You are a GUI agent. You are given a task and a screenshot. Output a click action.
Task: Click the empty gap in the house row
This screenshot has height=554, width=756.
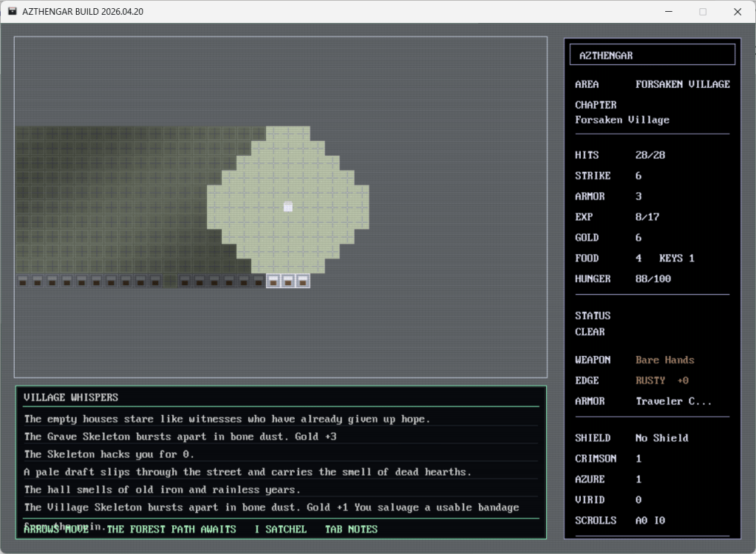pyautogui.click(x=169, y=281)
